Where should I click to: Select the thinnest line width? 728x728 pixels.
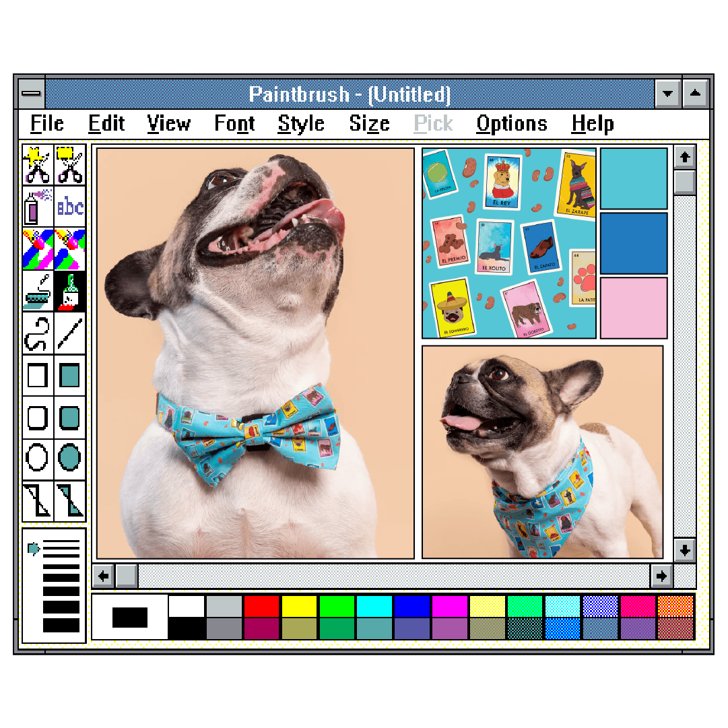pyautogui.click(x=61, y=541)
